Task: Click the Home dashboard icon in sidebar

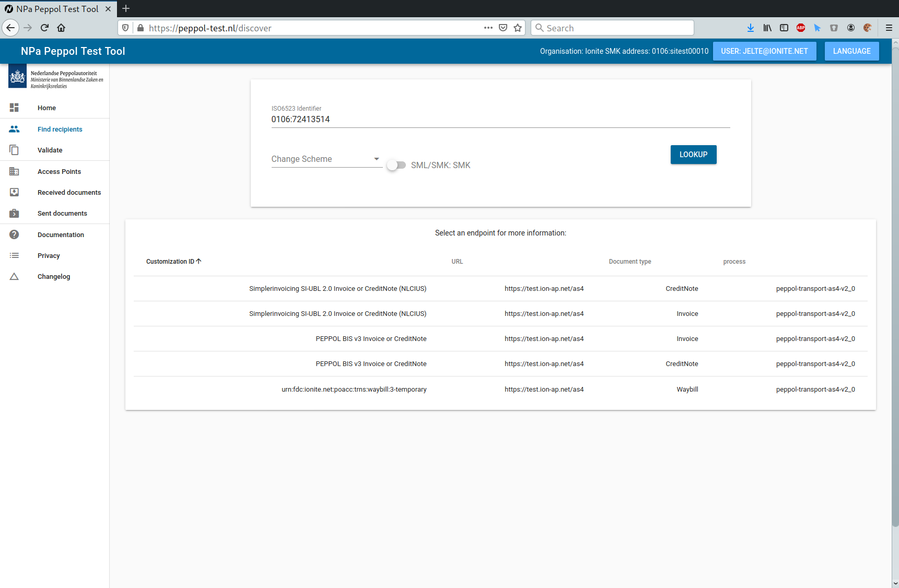Action: pos(14,108)
